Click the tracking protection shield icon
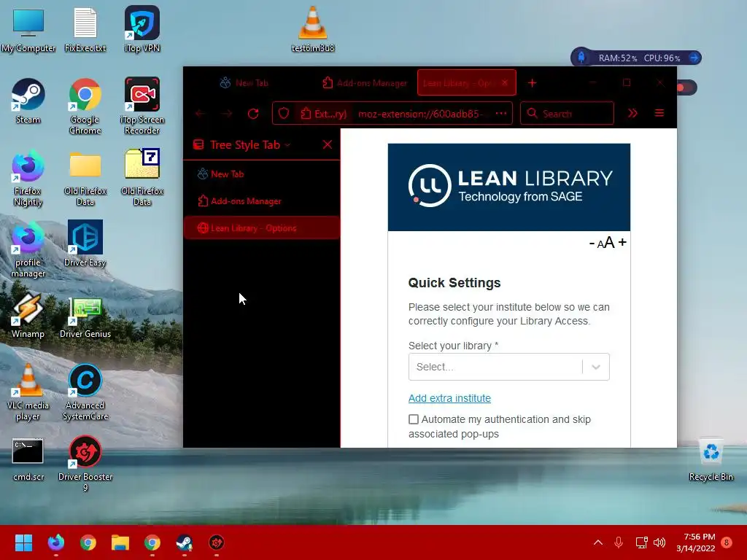This screenshot has height=560, width=747. pyautogui.click(x=284, y=113)
